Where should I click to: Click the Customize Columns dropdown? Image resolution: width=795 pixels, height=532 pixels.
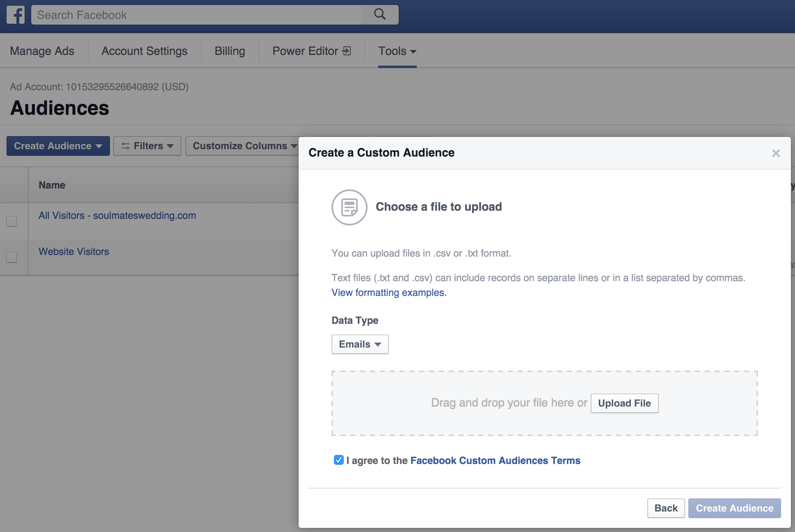pyautogui.click(x=244, y=146)
